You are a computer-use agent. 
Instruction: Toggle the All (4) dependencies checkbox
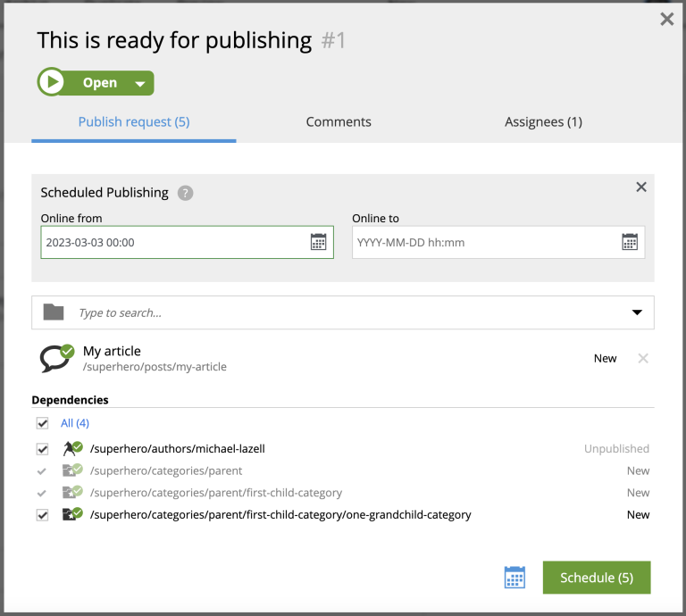pos(43,423)
